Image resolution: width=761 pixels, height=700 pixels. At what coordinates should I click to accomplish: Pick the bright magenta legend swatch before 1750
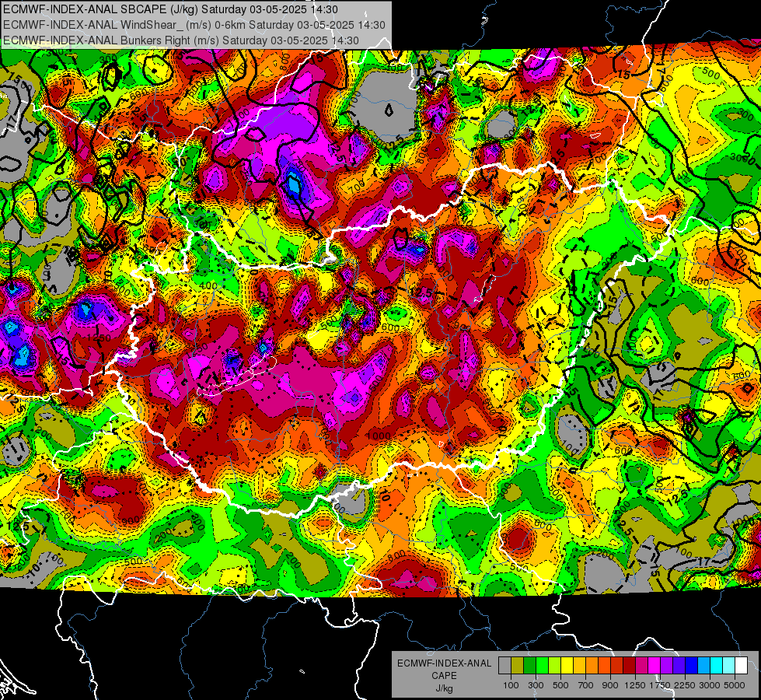tap(655, 666)
